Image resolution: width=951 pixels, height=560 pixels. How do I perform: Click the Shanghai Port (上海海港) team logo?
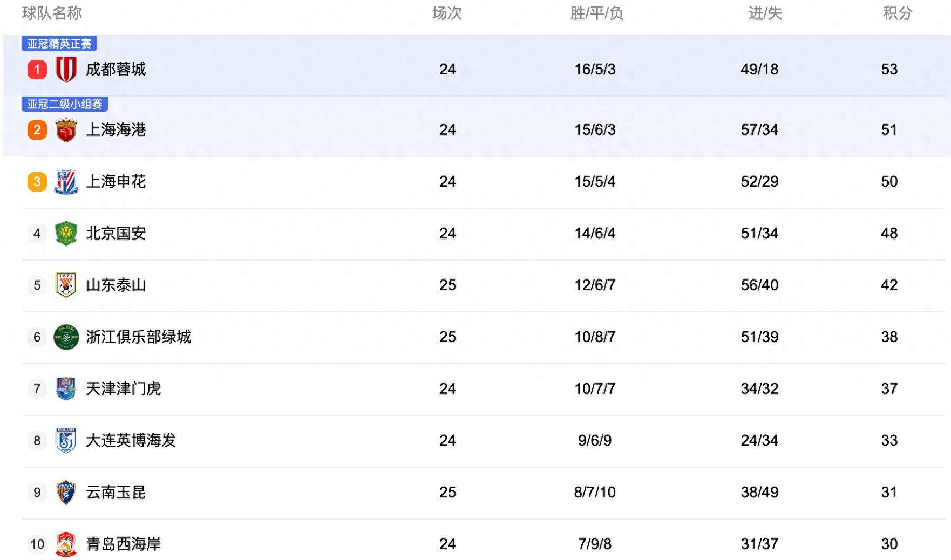pyautogui.click(x=66, y=130)
